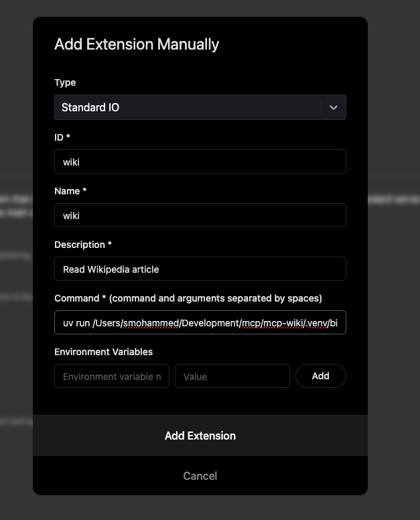420x520 pixels.
Task: Click the Add Extension Manually dialog title
Action: 137,44
